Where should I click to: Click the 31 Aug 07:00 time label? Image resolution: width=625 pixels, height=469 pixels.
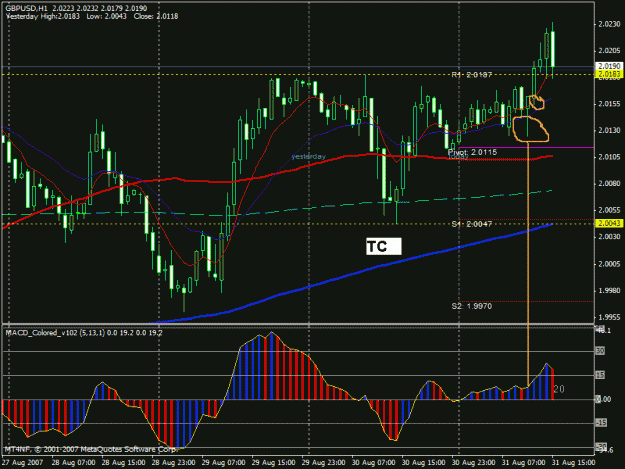point(523,463)
